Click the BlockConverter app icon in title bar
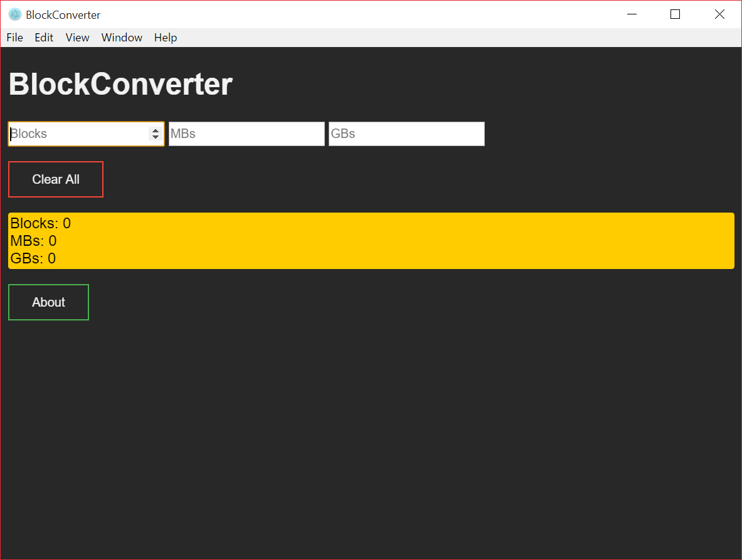Image resolution: width=742 pixels, height=560 pixels. coord(15,14)
